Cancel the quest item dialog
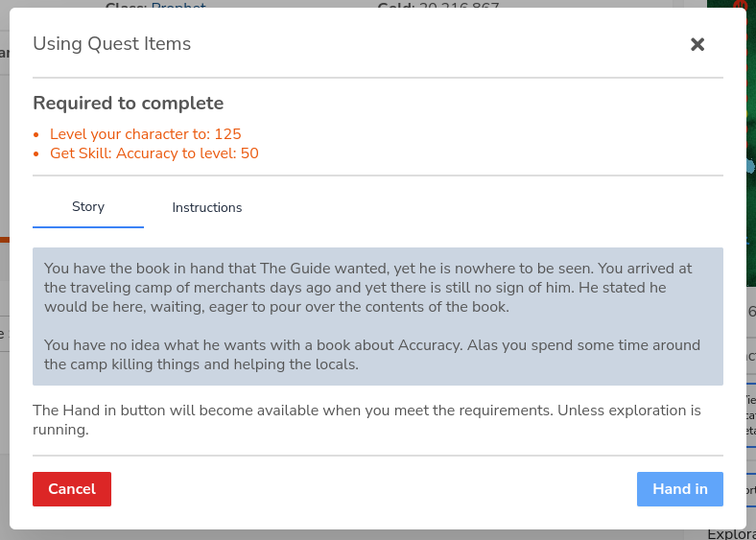Viewport: 756px width, 540px height. [72, 489]
